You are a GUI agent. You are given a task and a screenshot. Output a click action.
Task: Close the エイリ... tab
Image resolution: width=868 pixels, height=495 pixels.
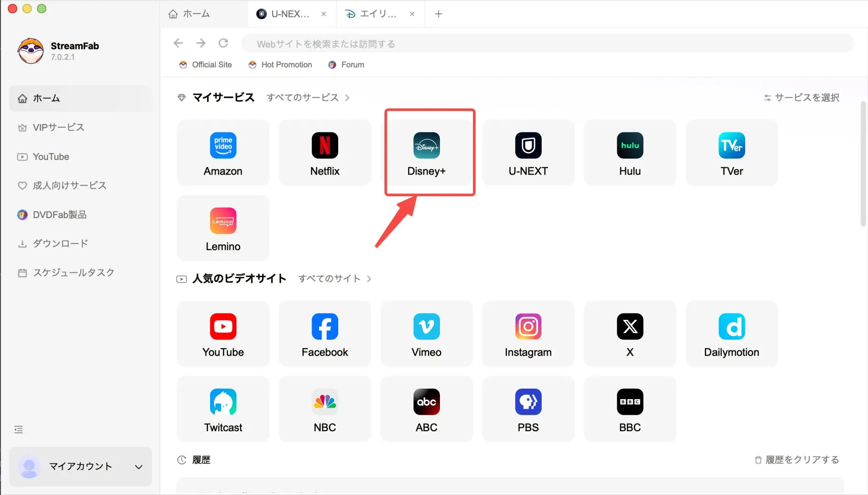coord(412,14)
